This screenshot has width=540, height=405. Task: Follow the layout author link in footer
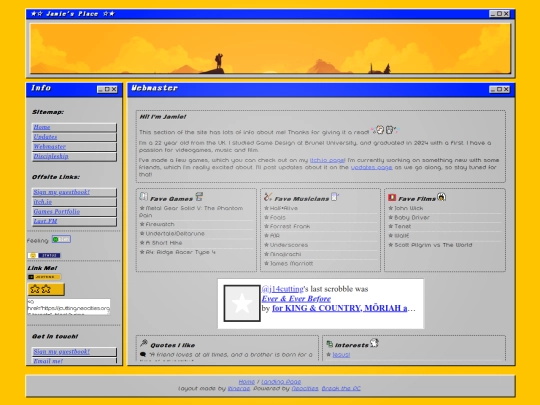pos(239,388)
